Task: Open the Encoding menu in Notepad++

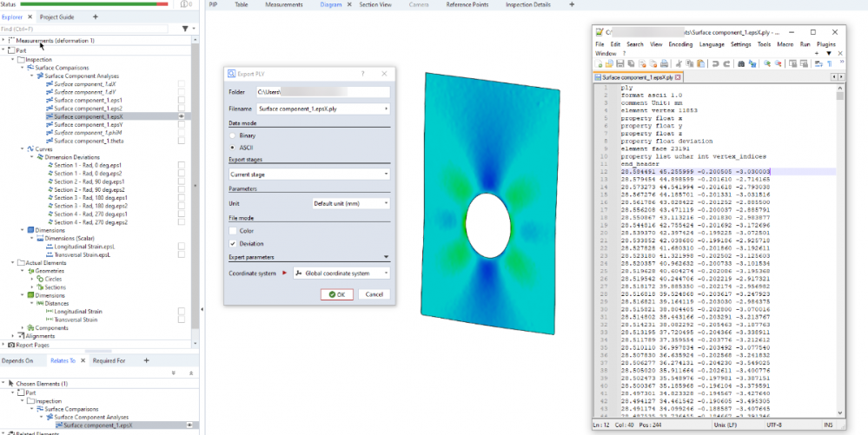Action: (x=680, y=43)
